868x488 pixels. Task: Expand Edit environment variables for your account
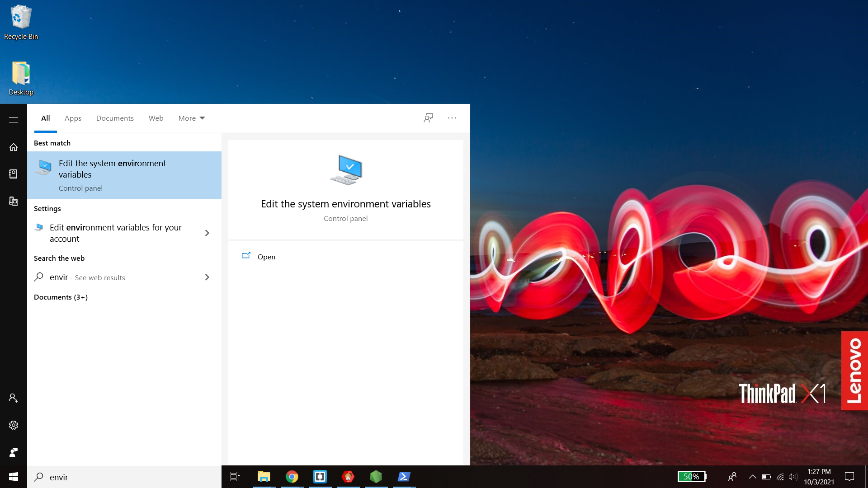coord(207,233)
